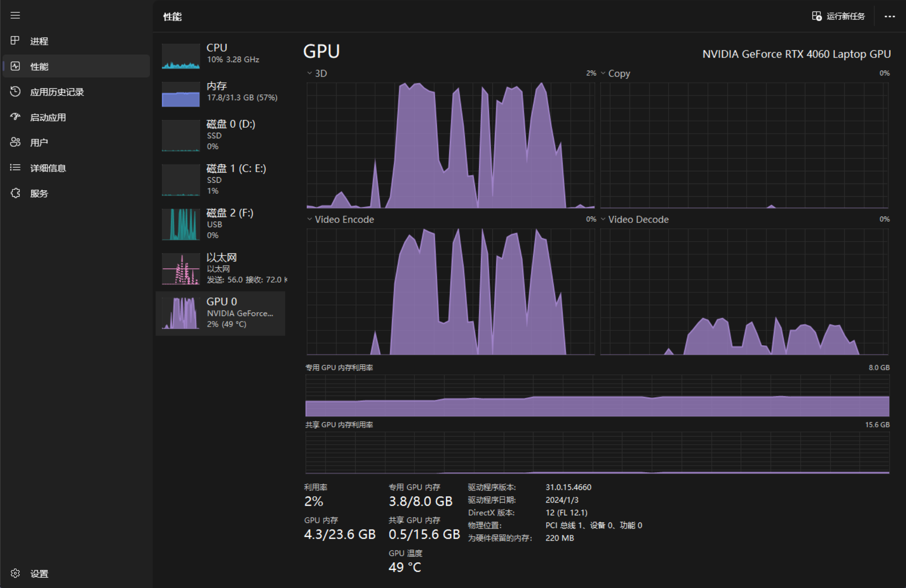The height and width of the screenshot is (588, 906).
Task: Click the three-dot more options icon
Action: click(889, 16)
